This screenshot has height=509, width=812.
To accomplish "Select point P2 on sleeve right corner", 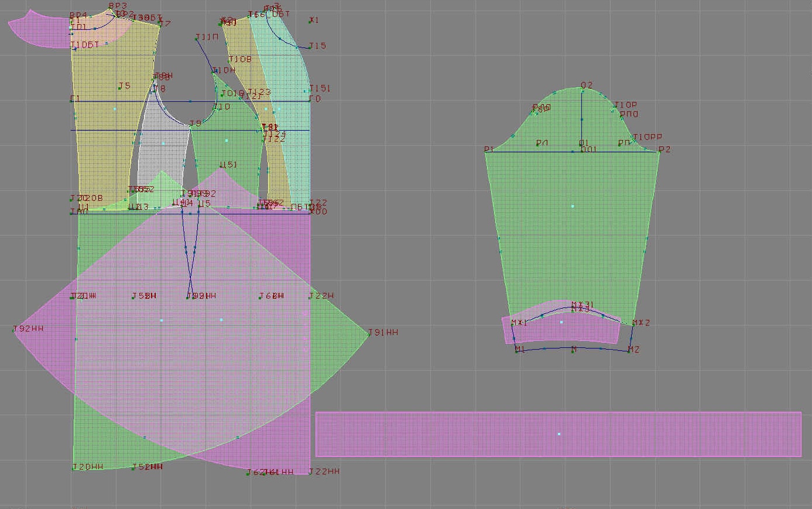I will pyautogui.click(x=659, y=152).
